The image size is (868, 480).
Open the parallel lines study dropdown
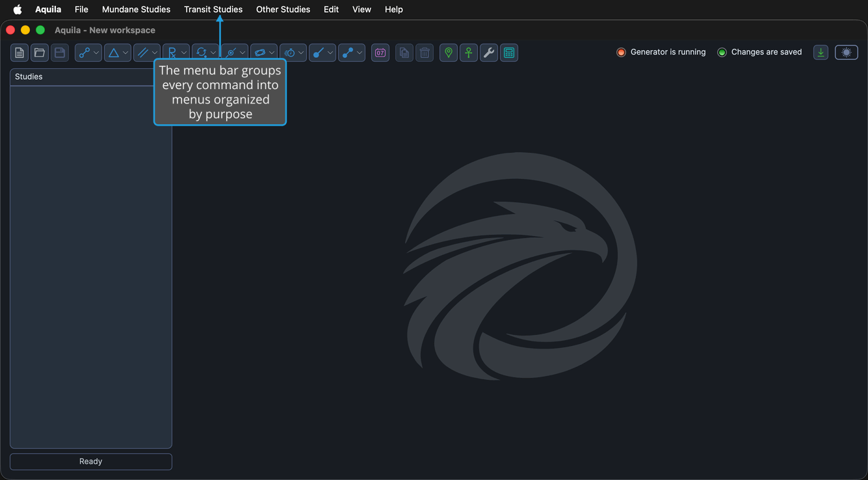click(x=147, y=53)
